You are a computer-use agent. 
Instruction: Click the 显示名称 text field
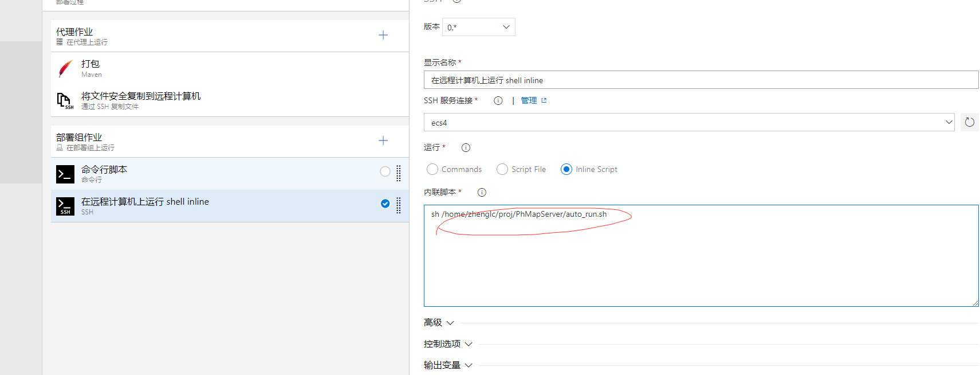pyautogui.click(x=700, y=80)
